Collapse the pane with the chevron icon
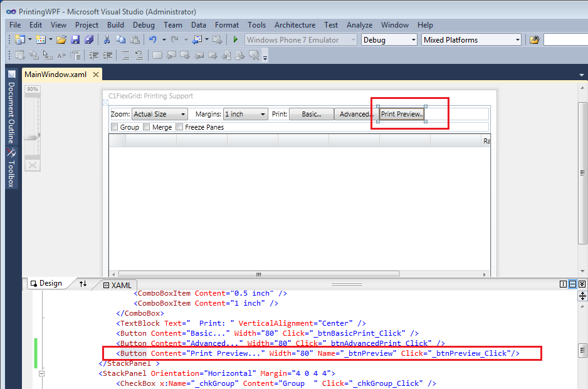Screen dimensions: 588x389 coord(582,284)
